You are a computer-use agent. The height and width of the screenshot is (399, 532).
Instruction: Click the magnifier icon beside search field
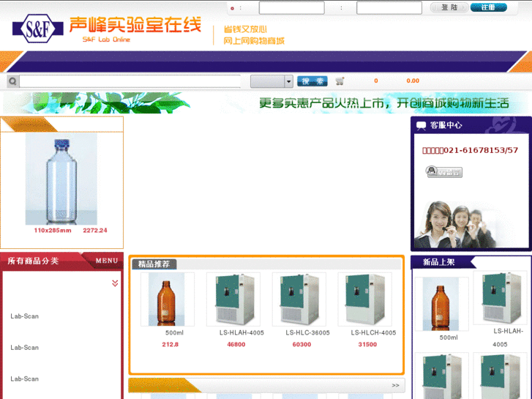[x=12, y=81]
